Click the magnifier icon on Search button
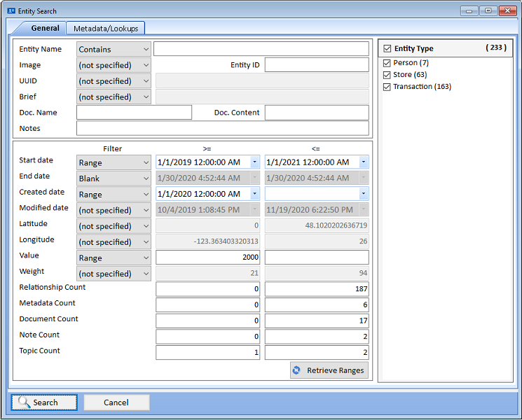This screenshot has height=420, width=522. (24, 402)
